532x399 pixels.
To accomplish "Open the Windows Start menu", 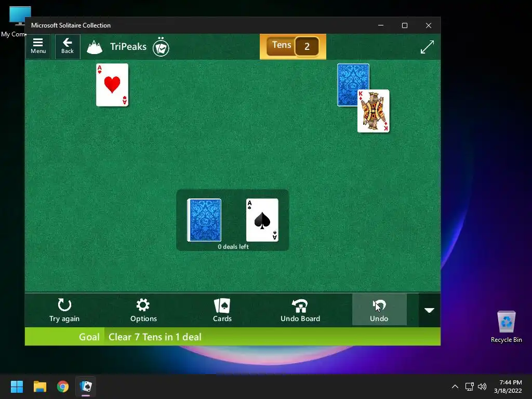I will [17, 387].
